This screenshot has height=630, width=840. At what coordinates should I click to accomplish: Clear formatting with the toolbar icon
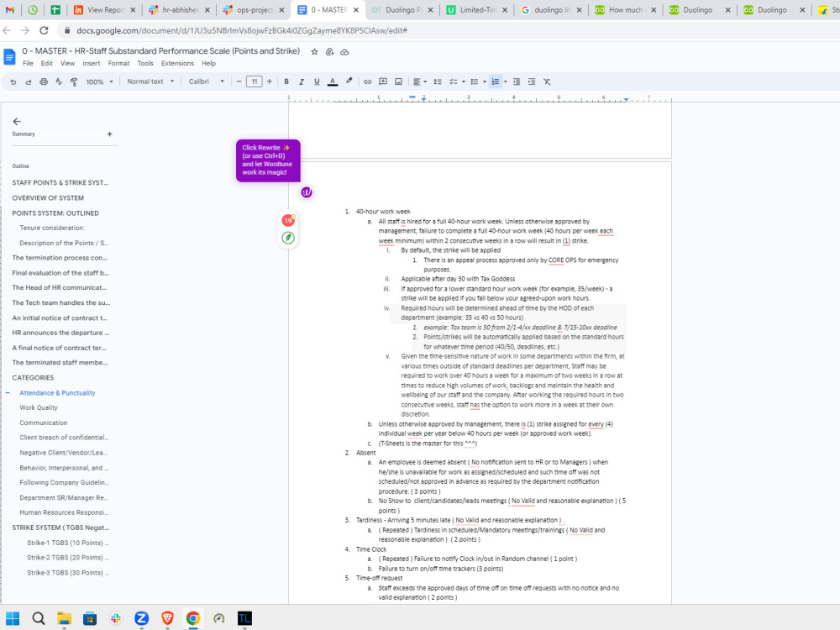(547, 82)
